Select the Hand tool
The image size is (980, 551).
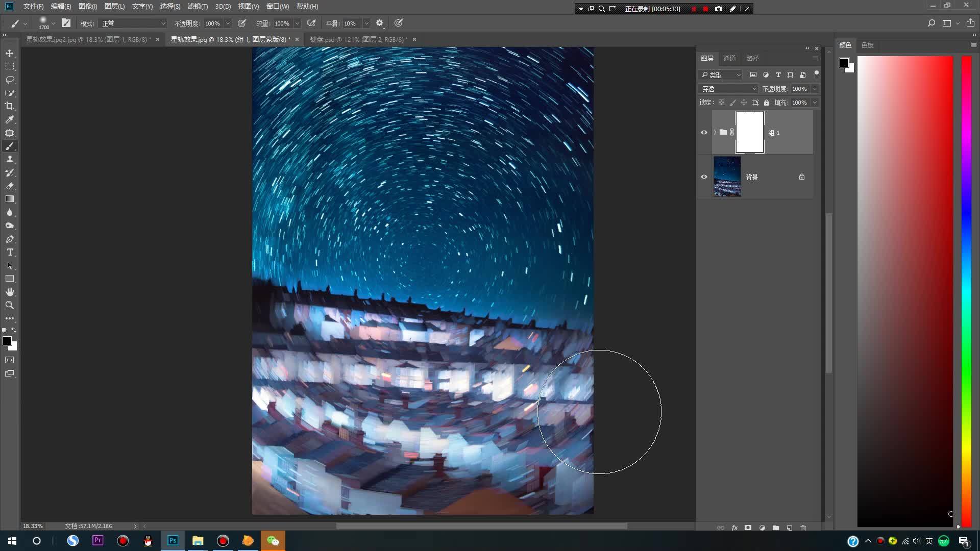pyautogui.click(x=10, y=292)
